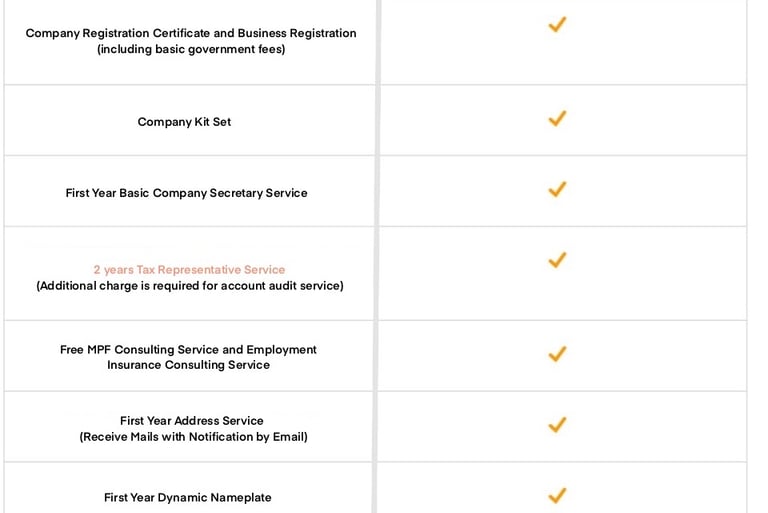Click the First Year Address Service checkmark

pos(557,425)
